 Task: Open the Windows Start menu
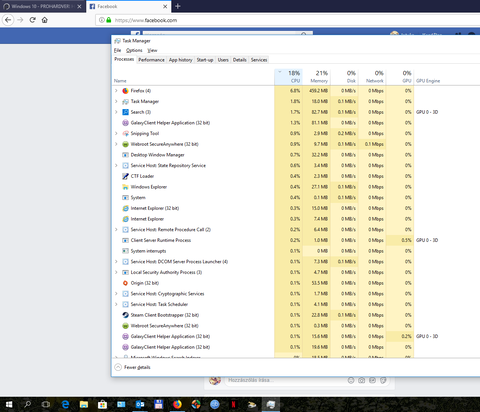pos(9,404)
